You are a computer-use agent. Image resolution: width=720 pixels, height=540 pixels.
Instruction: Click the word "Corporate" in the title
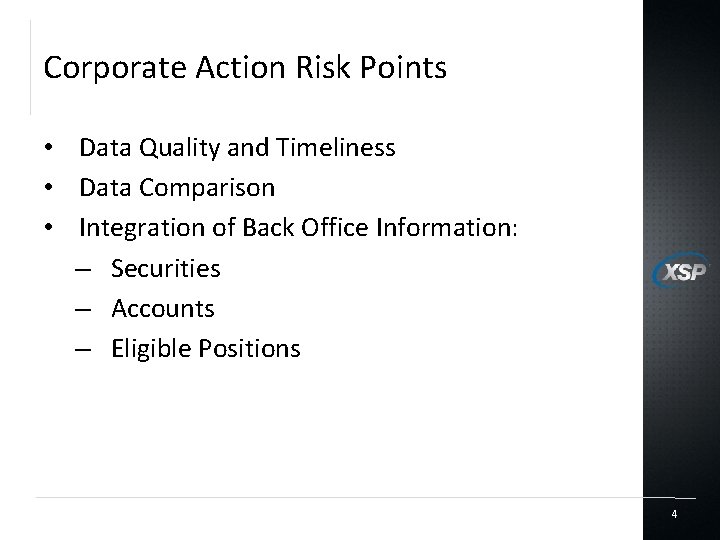point(95,68)
